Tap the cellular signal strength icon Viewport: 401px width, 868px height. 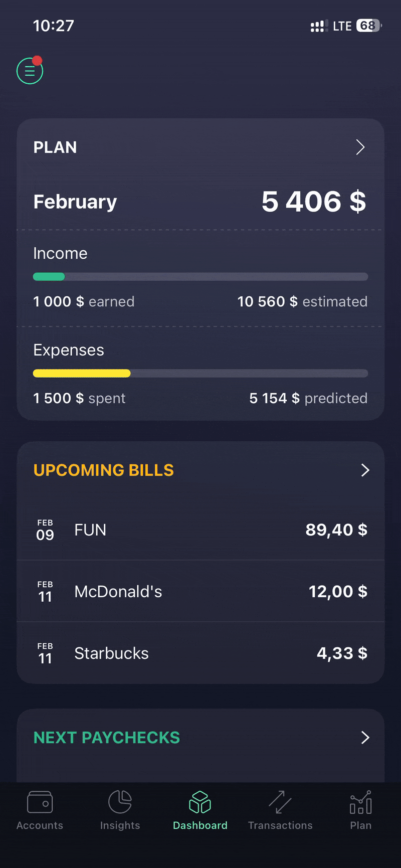319,26
